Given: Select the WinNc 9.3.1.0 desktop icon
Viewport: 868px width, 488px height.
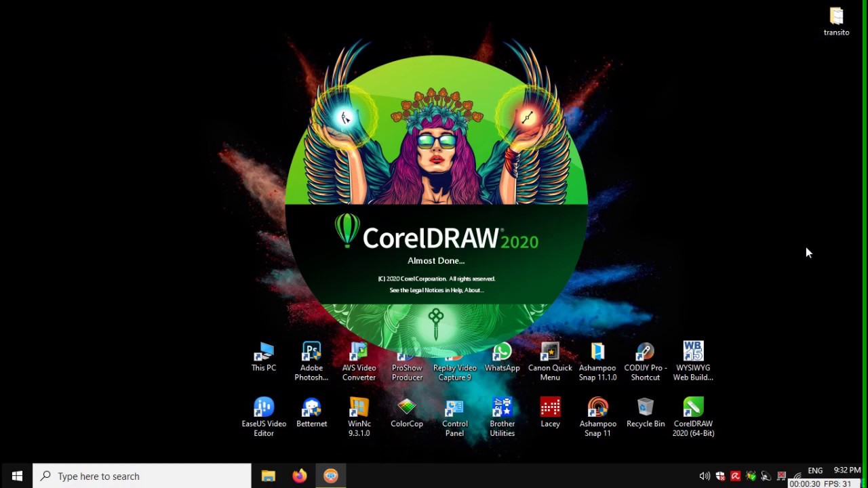Looking at the screenshot, I should (359, 417).
